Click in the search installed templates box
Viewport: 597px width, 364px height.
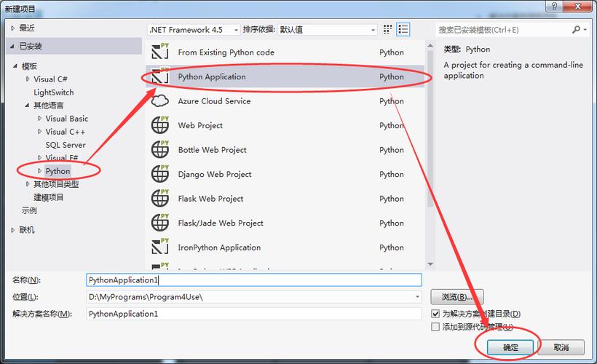point(503,30)
